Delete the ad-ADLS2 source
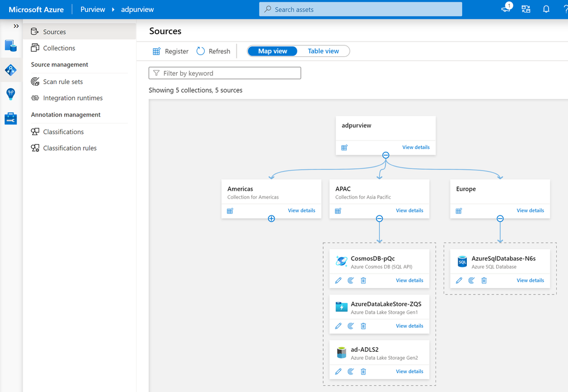The width and height of the screenshot is (568, 392). [363, 372]
